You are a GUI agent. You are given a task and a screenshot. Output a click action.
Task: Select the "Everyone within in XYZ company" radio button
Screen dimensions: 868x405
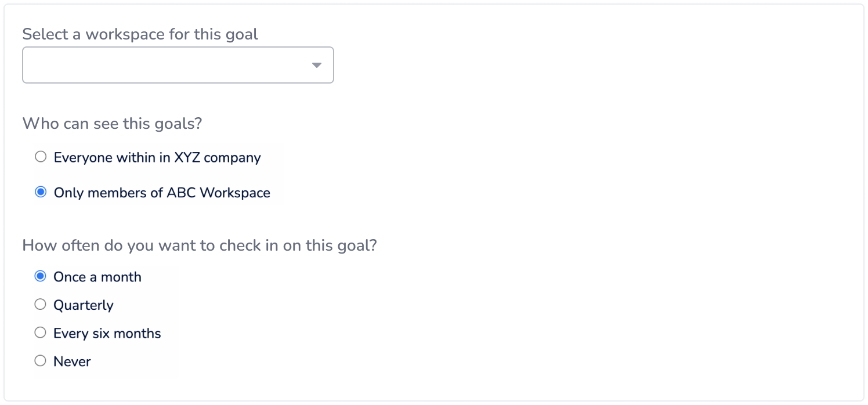click(41, 157)
